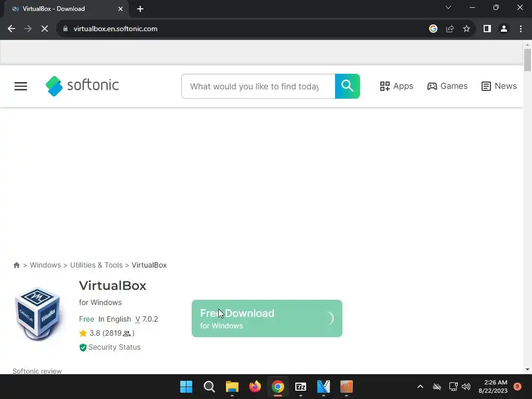Open the Apps section

pos(396,86)
